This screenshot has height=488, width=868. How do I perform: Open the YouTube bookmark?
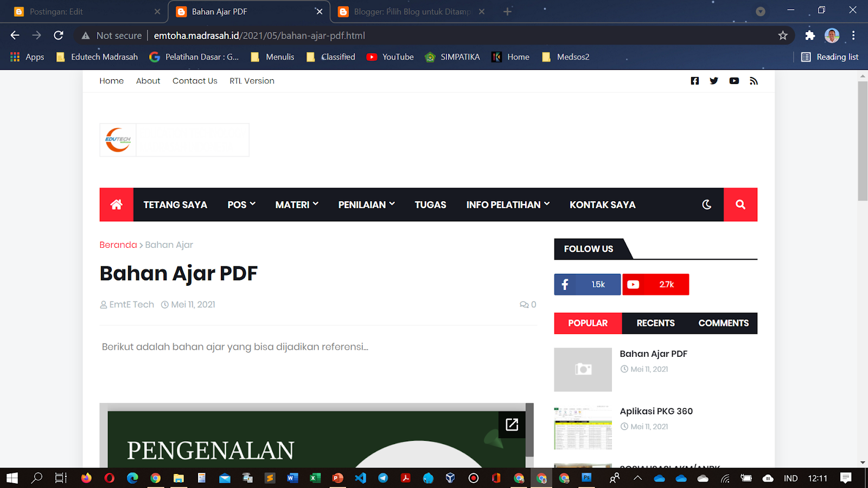coord(390,57)
